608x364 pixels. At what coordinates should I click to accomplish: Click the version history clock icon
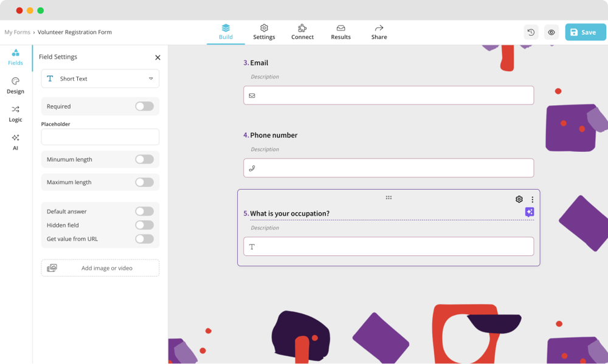click(x=531, y=32)
